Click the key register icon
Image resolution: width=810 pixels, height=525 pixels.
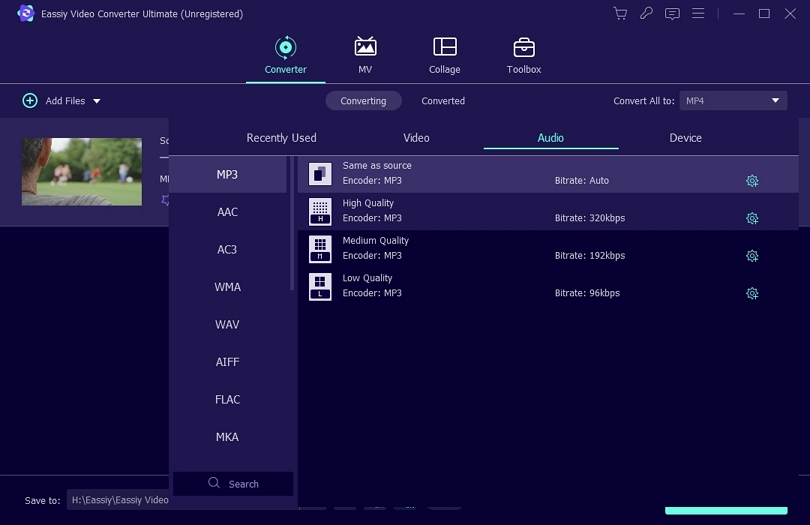646,13
